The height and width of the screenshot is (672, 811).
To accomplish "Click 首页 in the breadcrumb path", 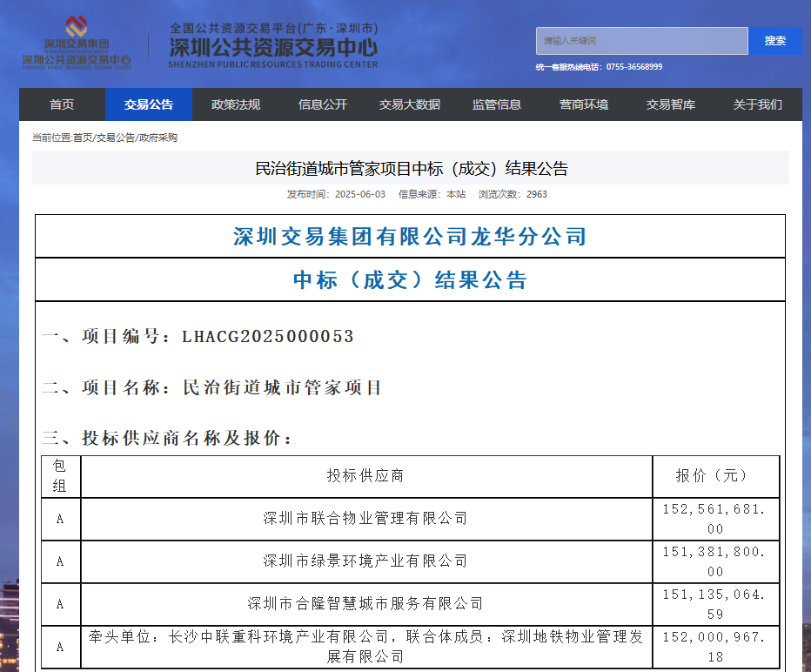I will click(x=83, y=138).
